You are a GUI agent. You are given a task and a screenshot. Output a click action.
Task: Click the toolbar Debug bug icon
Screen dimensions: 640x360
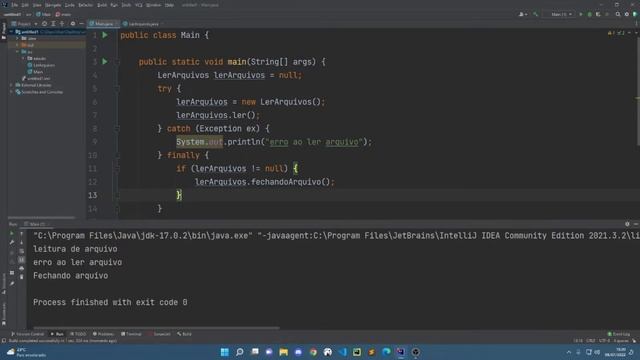(589, 14)
